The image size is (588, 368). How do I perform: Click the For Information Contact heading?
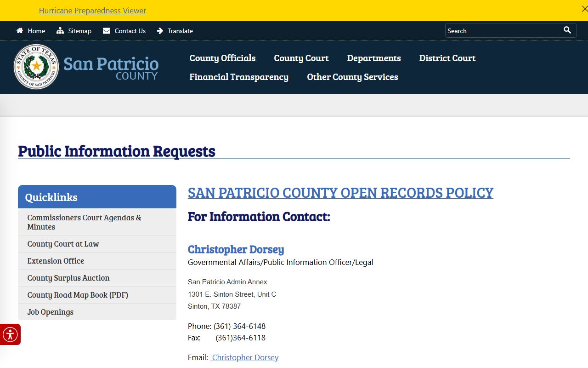[259, 216]
